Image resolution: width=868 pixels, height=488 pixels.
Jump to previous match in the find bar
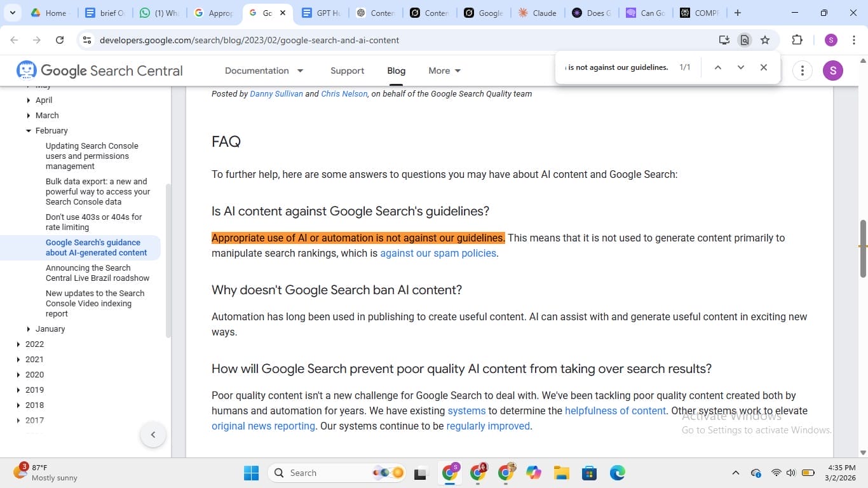pyautogui.click(x=717, y=67)
